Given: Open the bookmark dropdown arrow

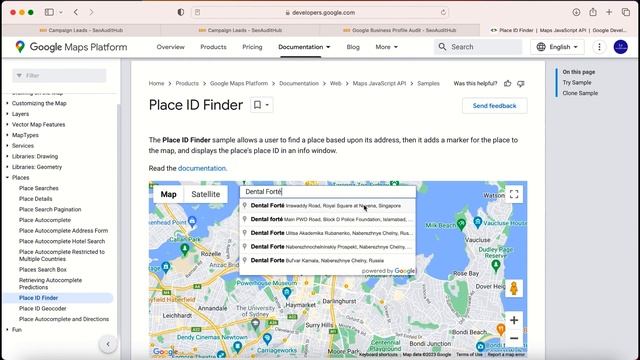Looking at the screenshot, I should (267, 105).
